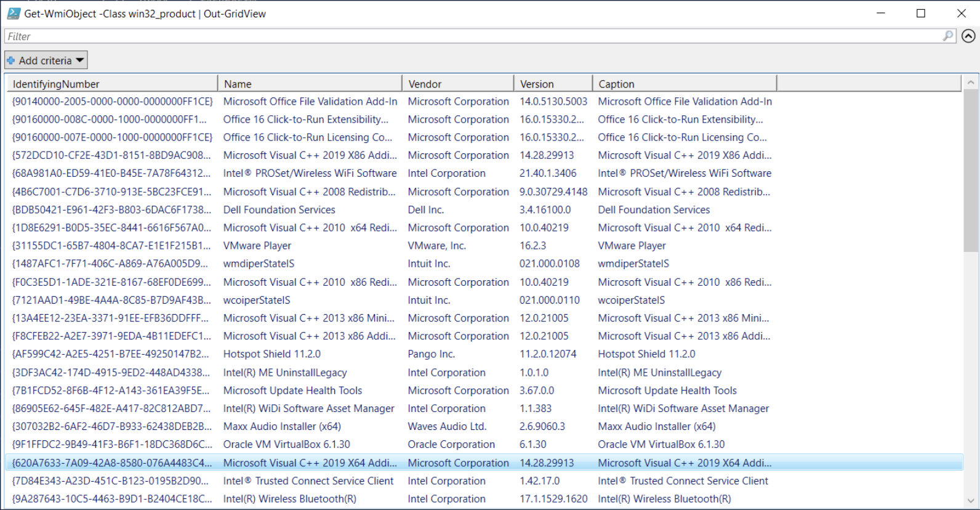Sort by the Caption column header

click(x=685, y=84)
